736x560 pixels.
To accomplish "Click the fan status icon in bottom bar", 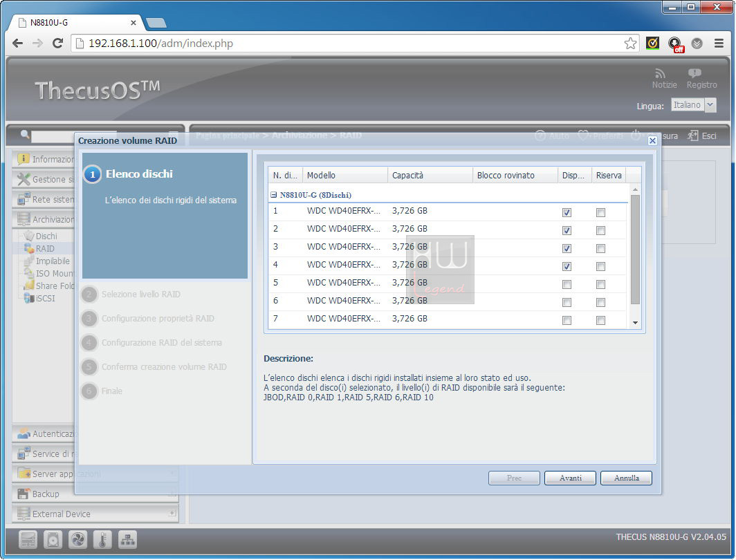I will coord(77,540).
